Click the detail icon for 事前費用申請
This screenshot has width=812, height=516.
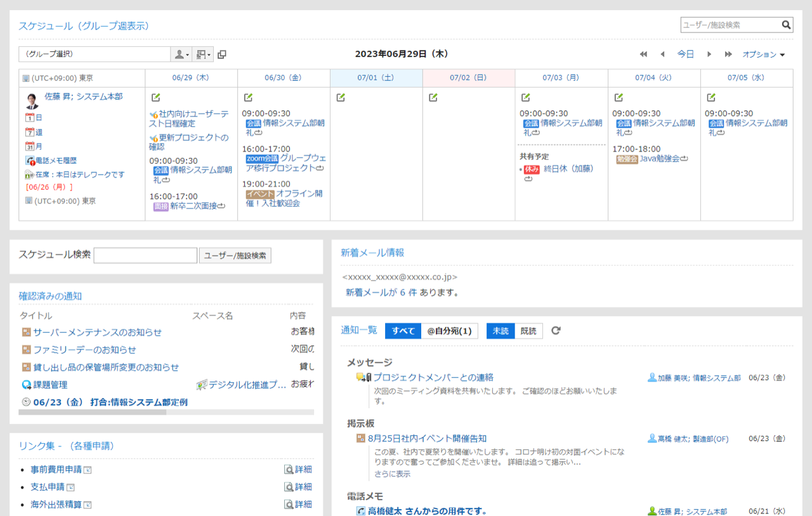[x=289, y=470]
